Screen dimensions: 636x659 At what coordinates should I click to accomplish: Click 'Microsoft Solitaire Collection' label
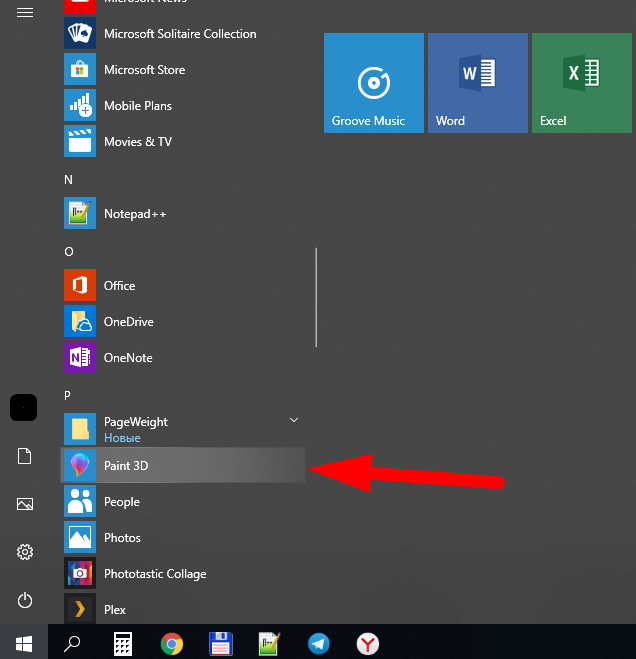180,34
